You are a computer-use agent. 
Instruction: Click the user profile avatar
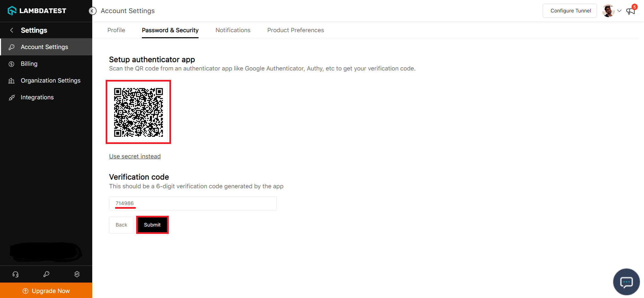click(608, 11)
